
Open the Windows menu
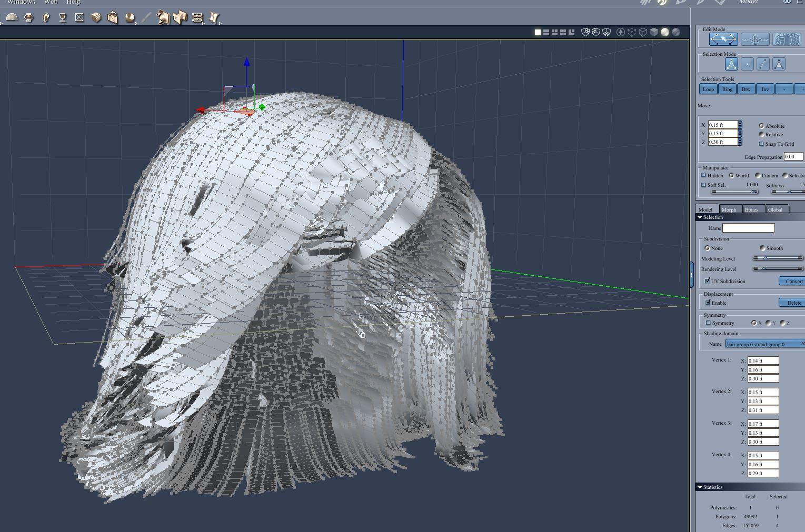point(21,2)
